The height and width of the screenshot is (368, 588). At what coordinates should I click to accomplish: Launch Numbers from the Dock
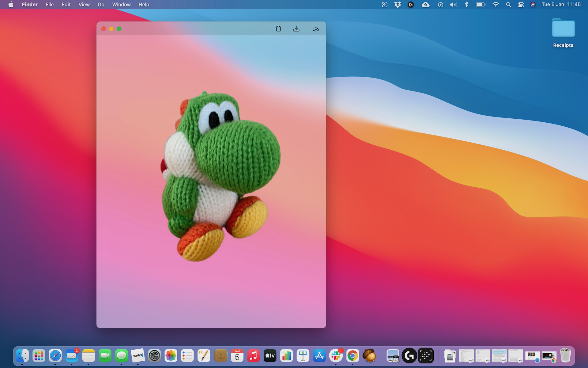[287, 356]
